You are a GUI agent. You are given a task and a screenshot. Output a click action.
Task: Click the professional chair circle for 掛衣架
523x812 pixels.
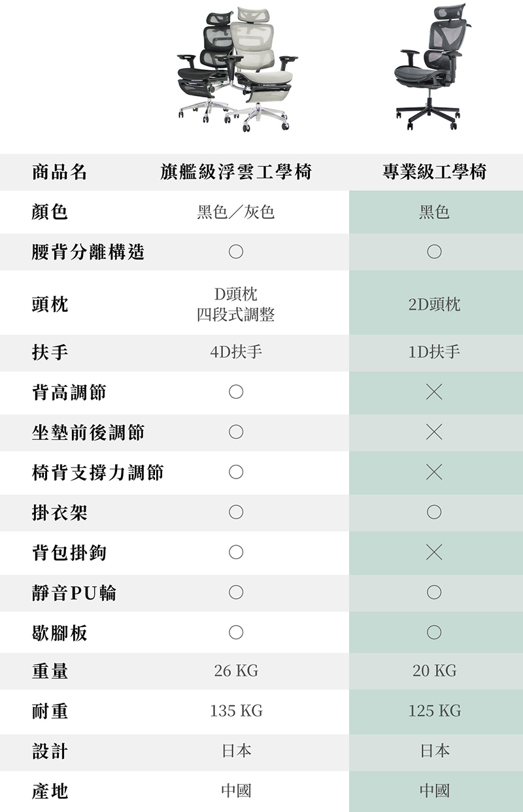(x=434, y=513)
